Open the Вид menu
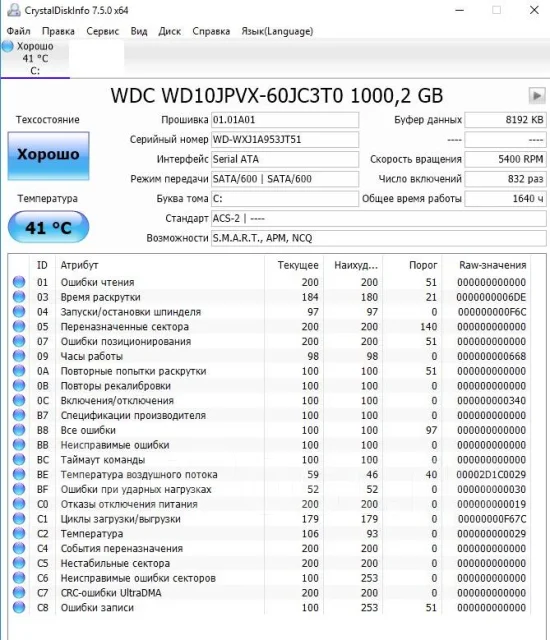550x640 pixels. point(139,31)
